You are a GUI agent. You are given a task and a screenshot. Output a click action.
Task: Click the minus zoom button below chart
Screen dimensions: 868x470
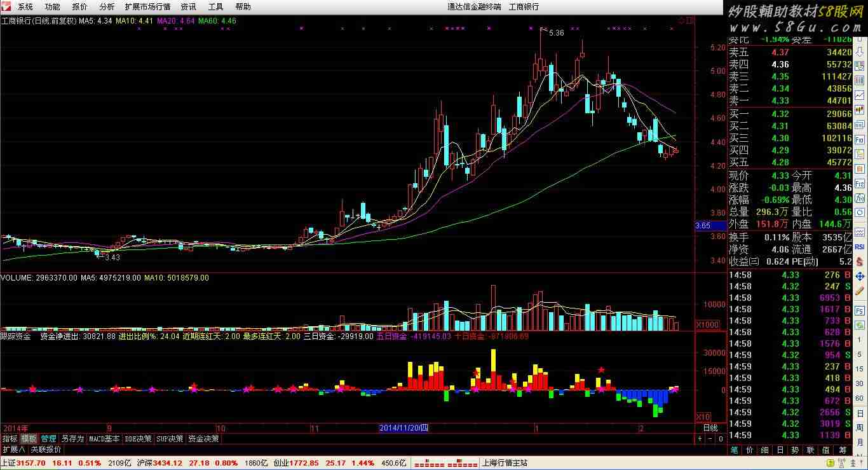710,439
